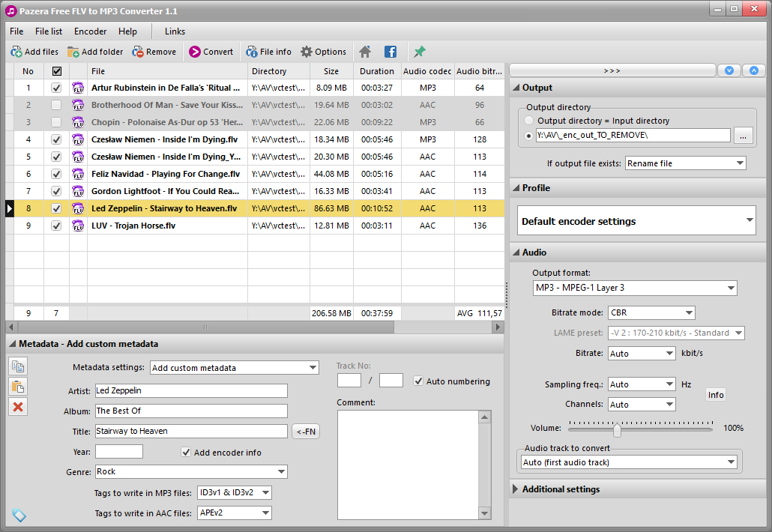Select the custom output path radio button
The image size is (772, 532).
tap(528, 136)
